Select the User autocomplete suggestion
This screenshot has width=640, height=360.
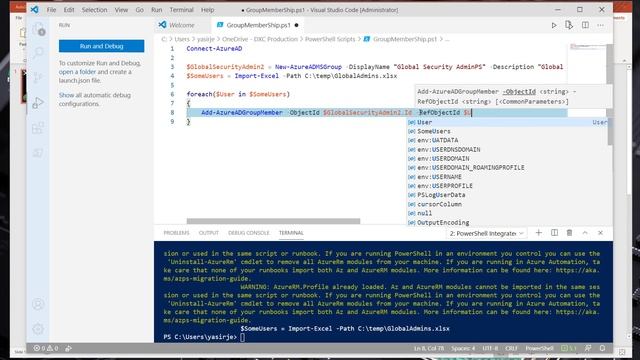[507, 122]
